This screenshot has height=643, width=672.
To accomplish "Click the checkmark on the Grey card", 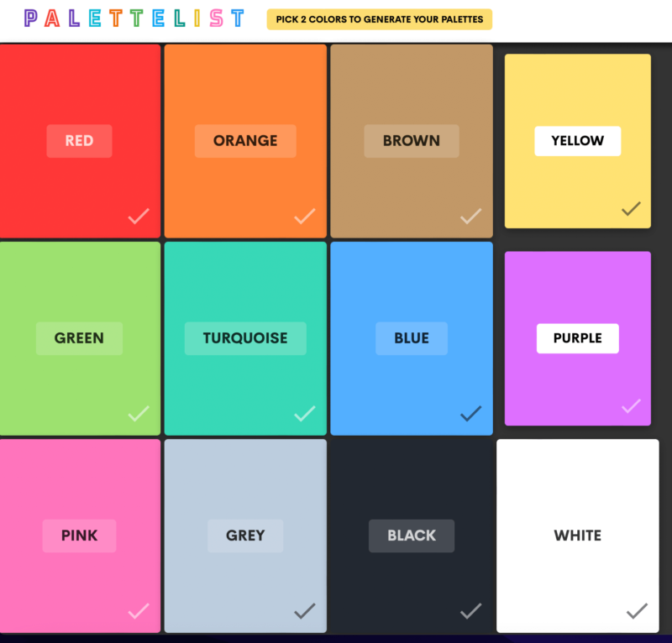I will [305, 611].
